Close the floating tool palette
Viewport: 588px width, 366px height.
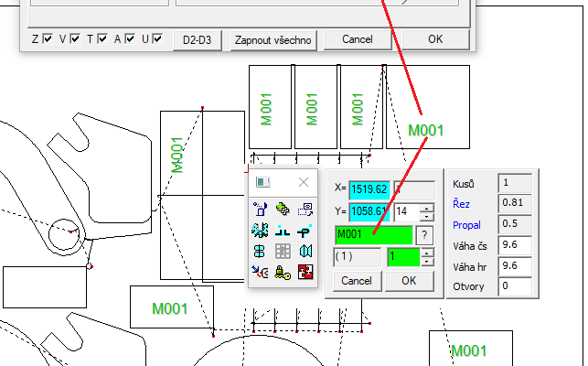305,182
